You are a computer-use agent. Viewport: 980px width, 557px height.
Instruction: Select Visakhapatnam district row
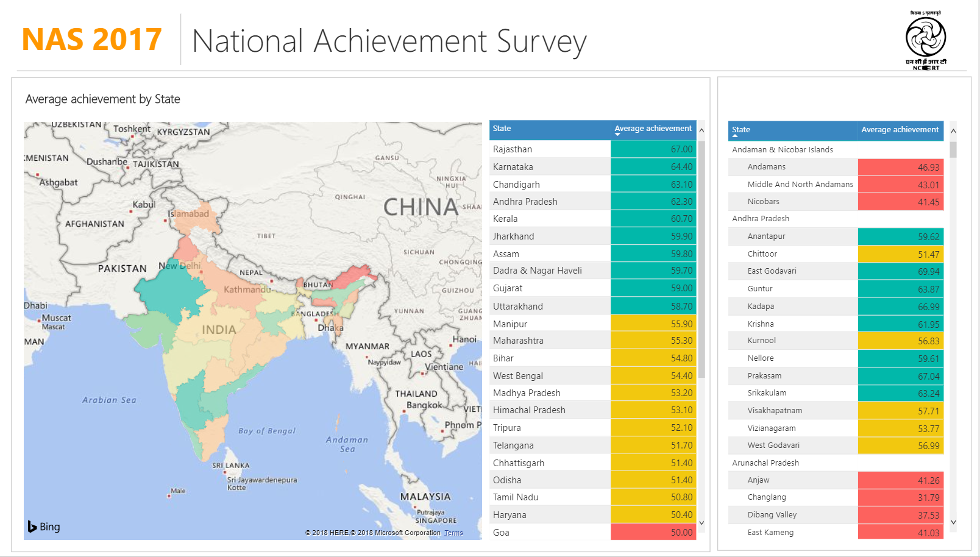[836, 411]
